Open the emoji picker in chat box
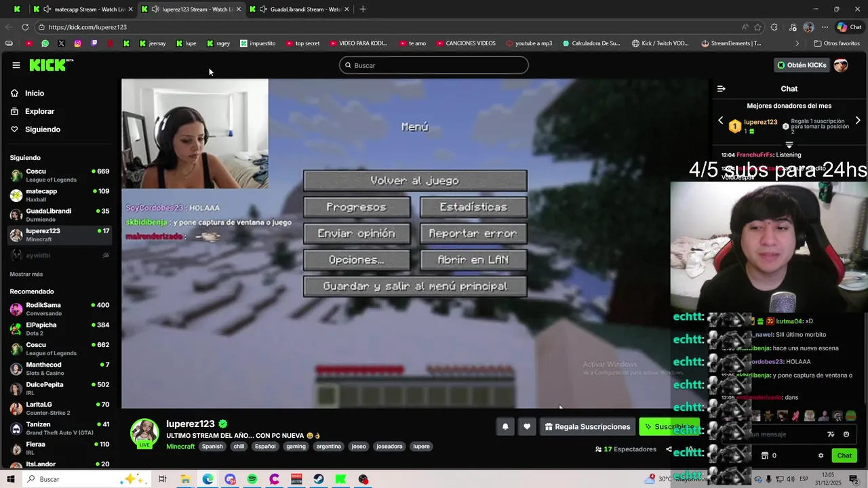This screenshot has width=868, height=488. tap(846, 434)
